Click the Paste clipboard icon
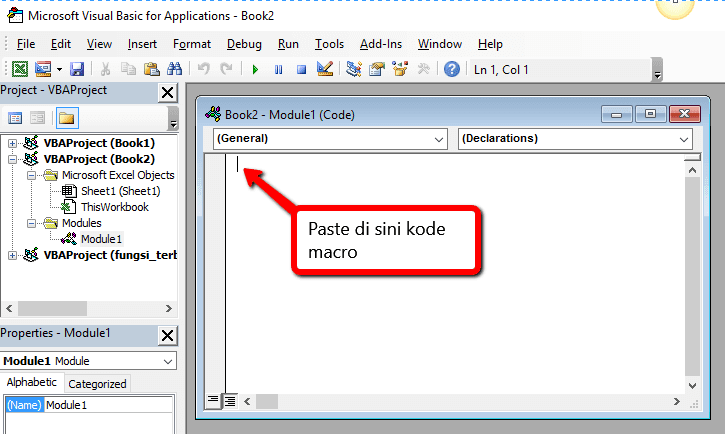This screenshot has height=434, width=725. tap(151, 69)
